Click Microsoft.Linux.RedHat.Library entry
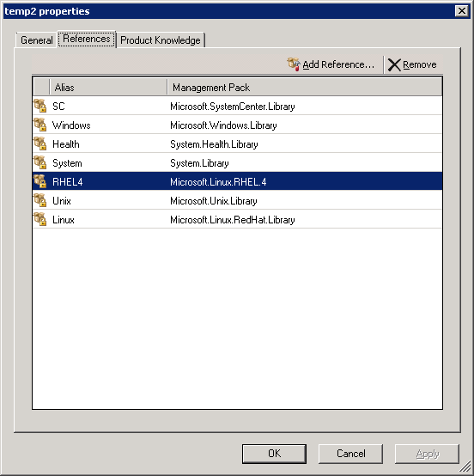The image size is (474, 476). (x=233, y=219)
